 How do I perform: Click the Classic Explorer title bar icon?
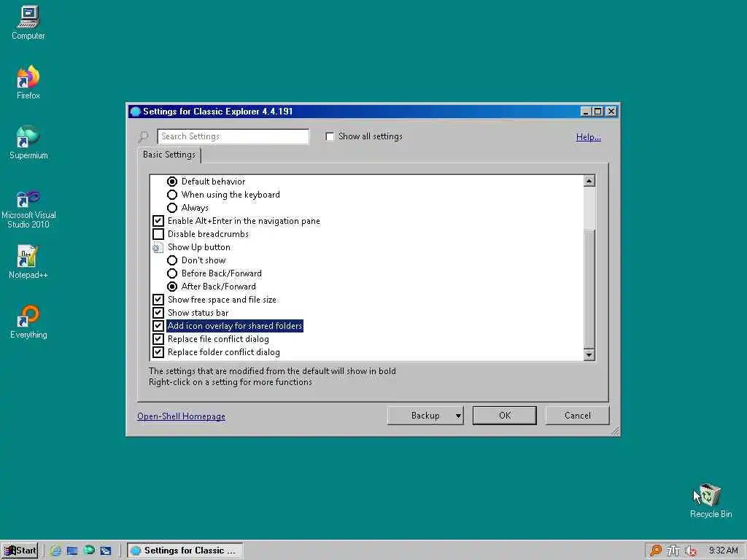click(135, 112)
